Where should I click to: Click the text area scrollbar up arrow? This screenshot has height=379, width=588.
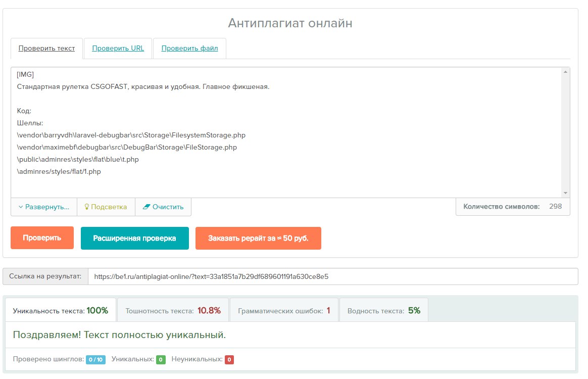565,73
